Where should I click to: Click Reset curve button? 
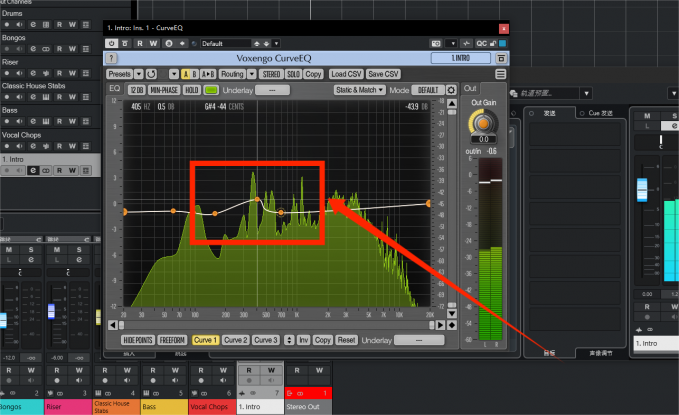tap(346, 340)
